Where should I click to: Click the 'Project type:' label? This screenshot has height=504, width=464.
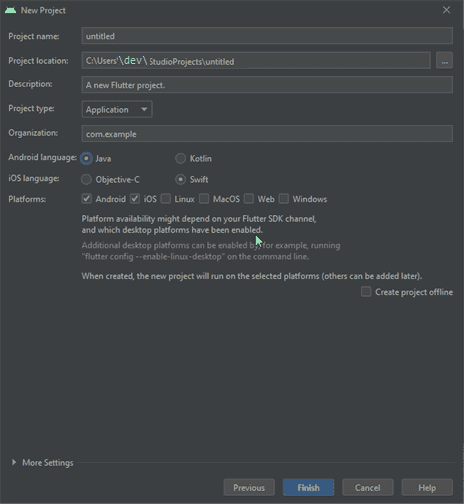31,108
